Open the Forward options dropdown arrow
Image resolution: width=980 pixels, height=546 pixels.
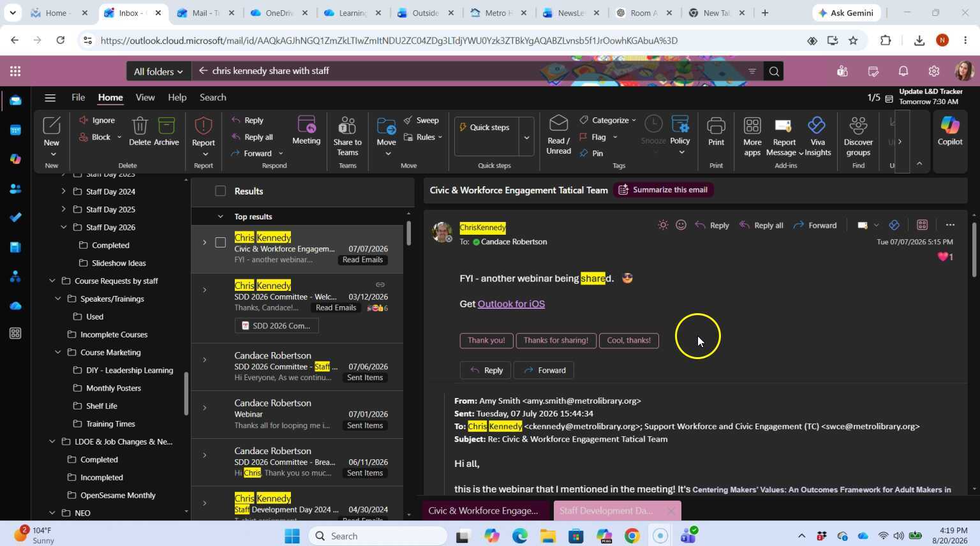[281, 154]
